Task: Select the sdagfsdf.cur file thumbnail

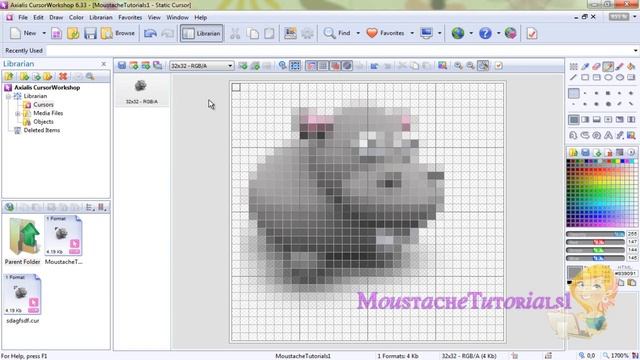Action: pyautogui.click(x=22, y=299)
